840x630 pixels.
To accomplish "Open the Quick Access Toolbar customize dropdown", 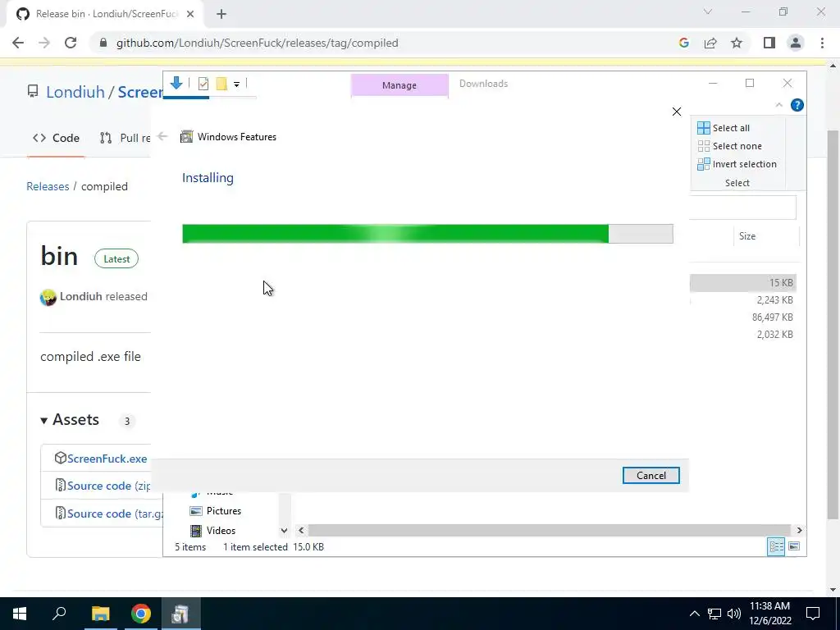I will click(236, 84).
